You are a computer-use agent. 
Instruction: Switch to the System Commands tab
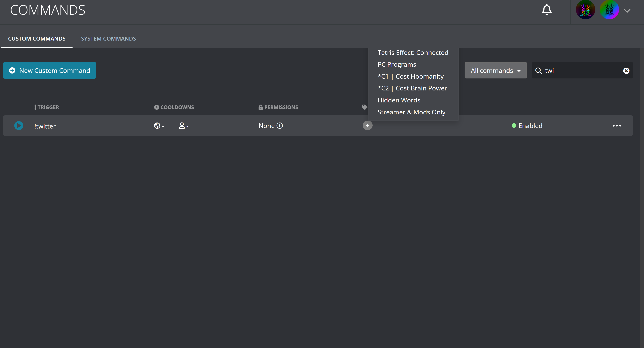click(108, 38)
